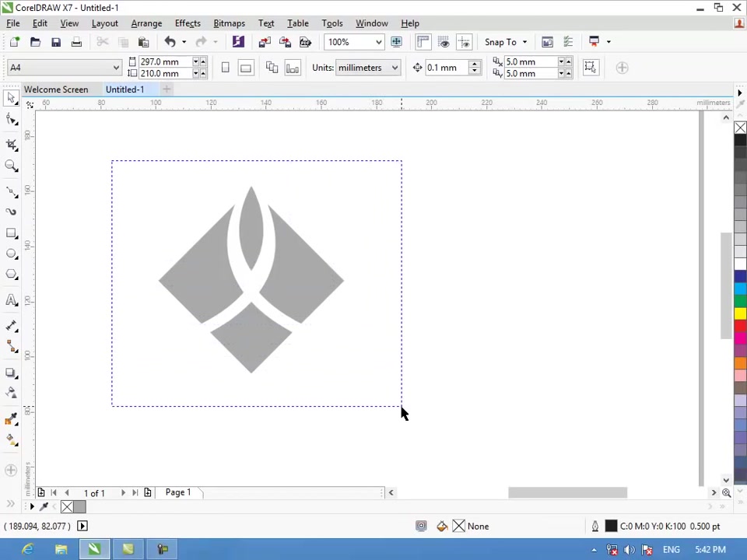Toggle full-screen preview icon

396,42
